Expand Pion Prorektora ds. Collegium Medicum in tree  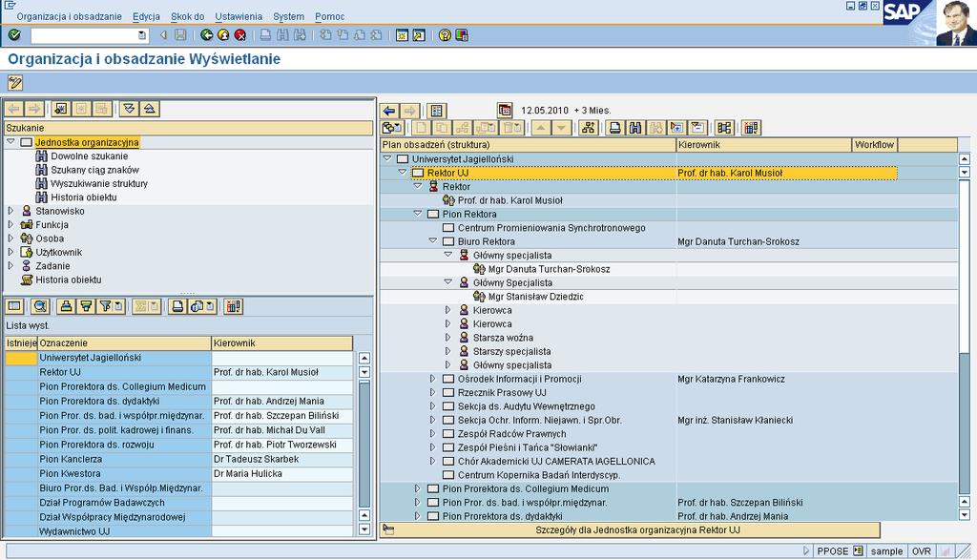coord(418,489)
